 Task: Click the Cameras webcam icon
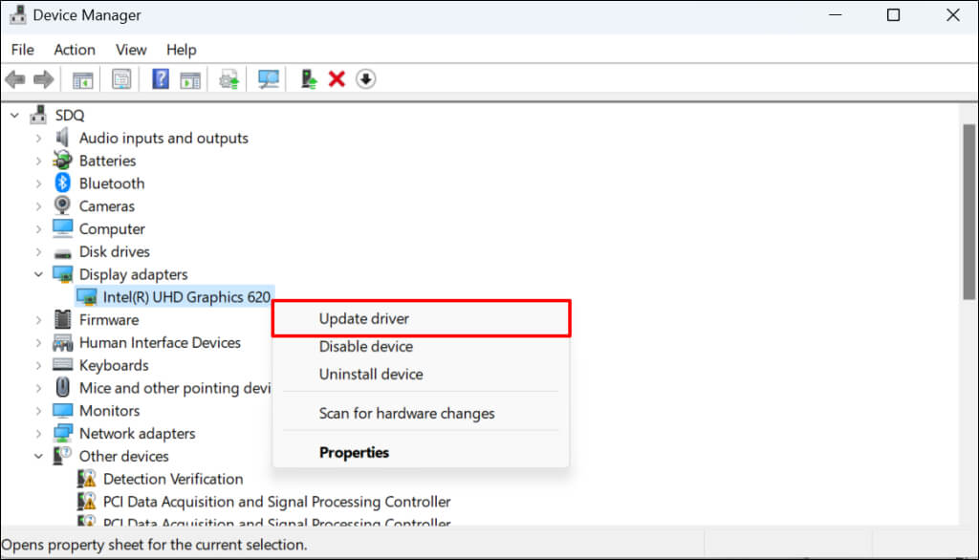(x=62, y=205)
